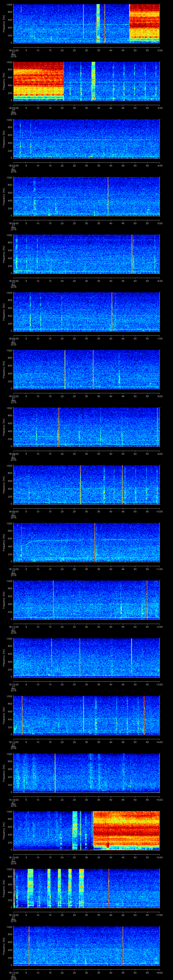Click the 18:09:00 start time label
Screen dimensions: 173x980
[x=13, y=511]
